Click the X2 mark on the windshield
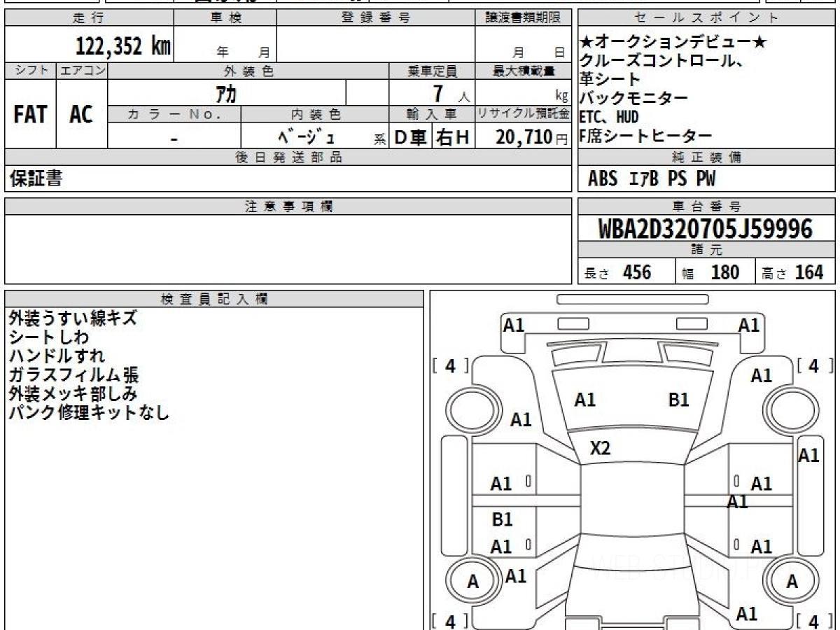This screenshot has height=630, width=840. (600, 449)
